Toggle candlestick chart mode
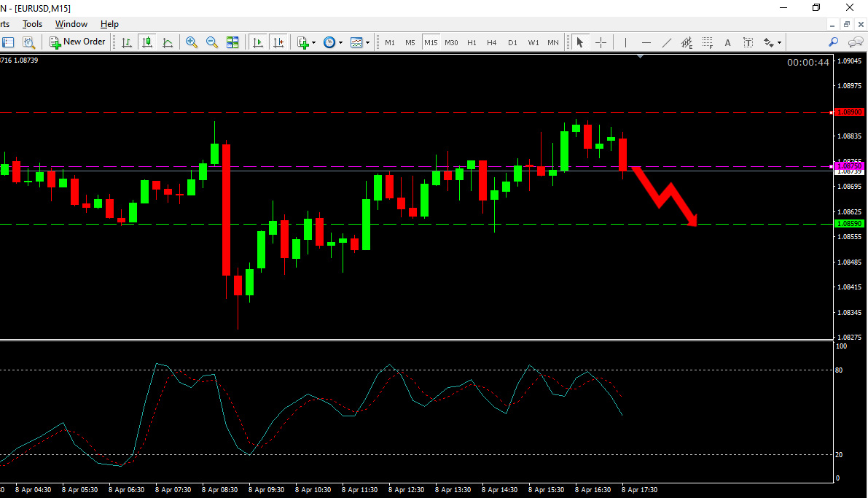 147,42
